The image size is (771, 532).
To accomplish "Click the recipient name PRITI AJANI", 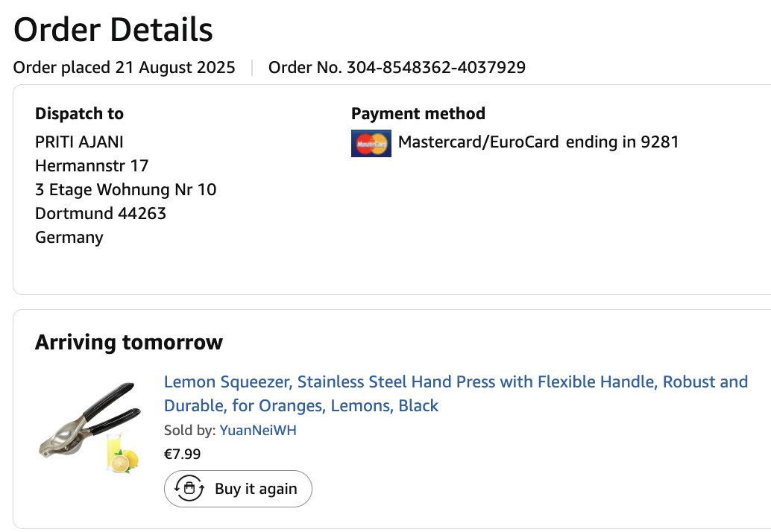I will tap(79, 142).
